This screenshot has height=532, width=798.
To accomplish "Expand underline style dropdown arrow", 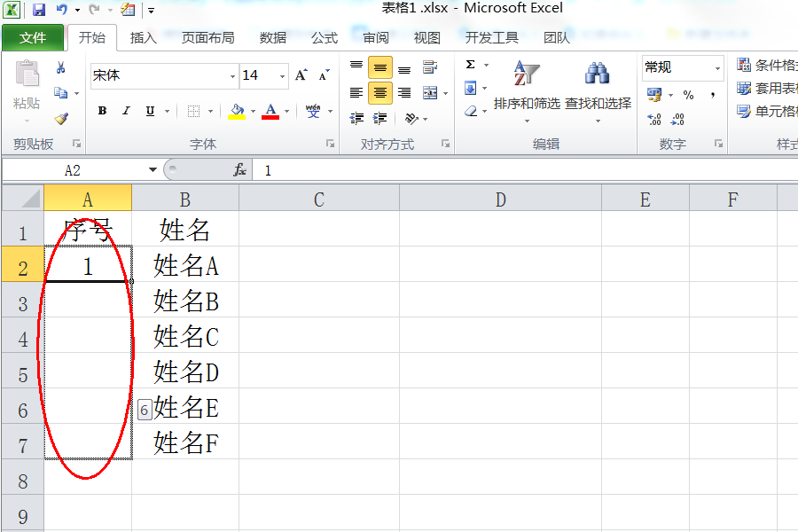I will click(167, 111).
